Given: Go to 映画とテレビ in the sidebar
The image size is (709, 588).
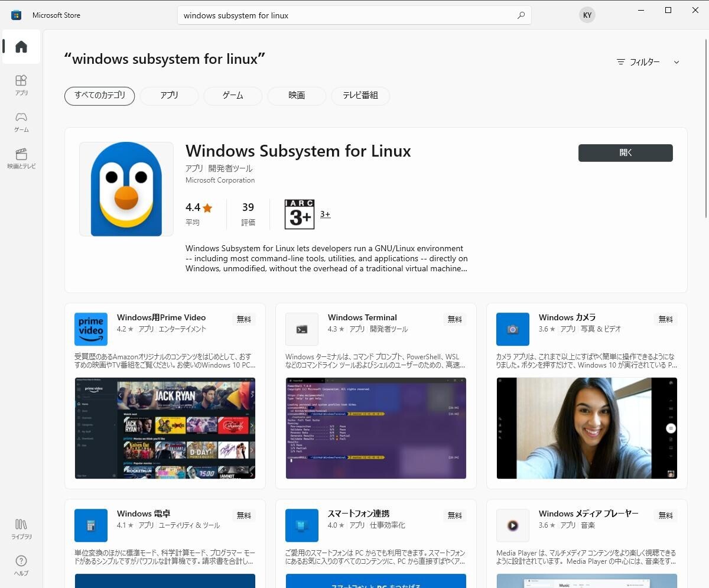Looking at the screenshot, I should (21, 158).
